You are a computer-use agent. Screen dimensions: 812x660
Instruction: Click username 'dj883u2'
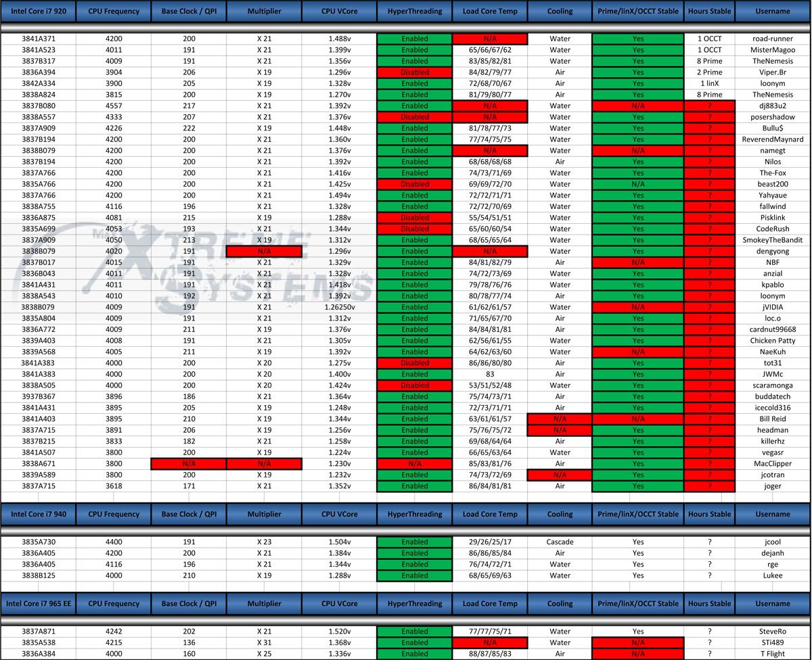(x=773, y=105)
